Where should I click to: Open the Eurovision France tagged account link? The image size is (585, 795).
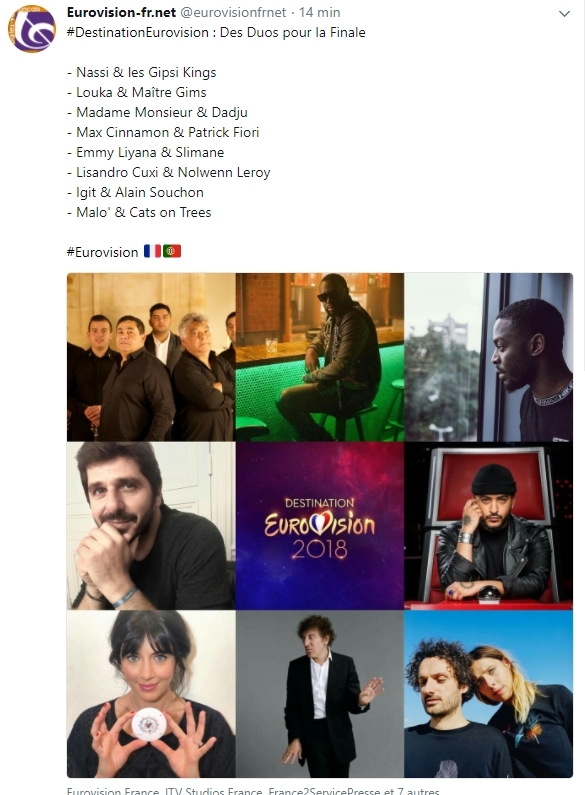113,791
